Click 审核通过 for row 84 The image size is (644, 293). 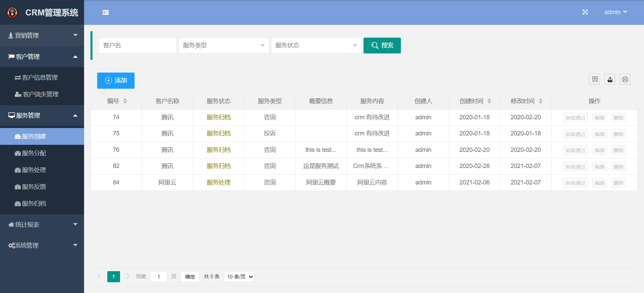coord(575,183)
